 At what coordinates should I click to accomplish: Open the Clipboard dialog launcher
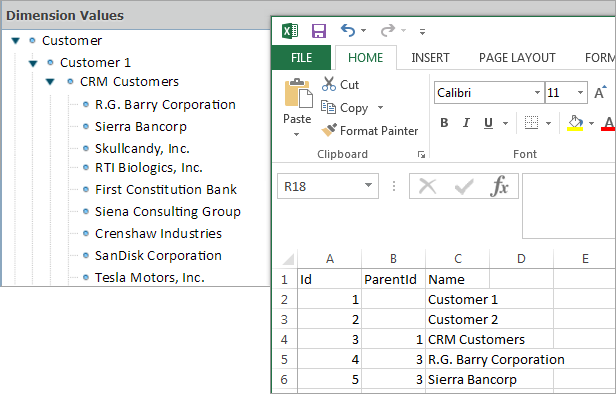[422, 155]
